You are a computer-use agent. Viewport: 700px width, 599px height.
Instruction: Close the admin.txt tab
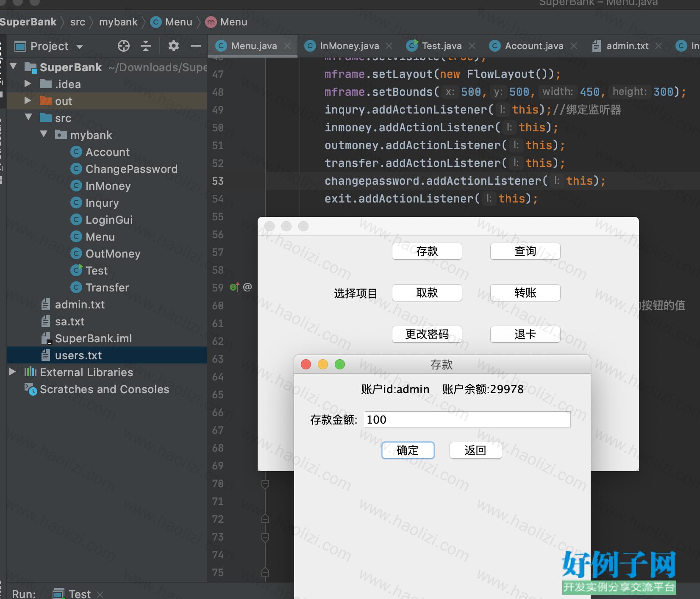[658, 46]
